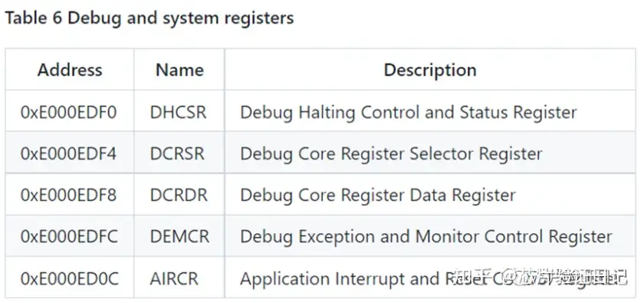The width and height of the screenshot is (644, 303).
Task: Click the DEMCR register name
Action: pos(179,236)
